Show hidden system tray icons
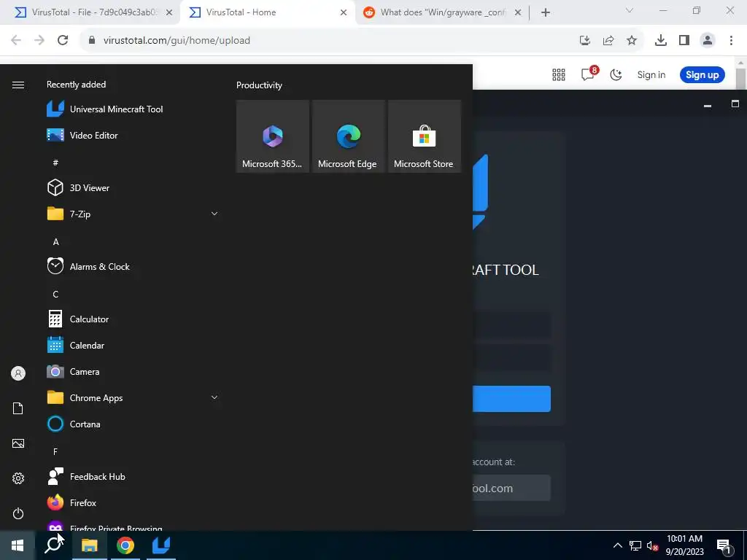The image size is (747, 560). click(617, 545)
